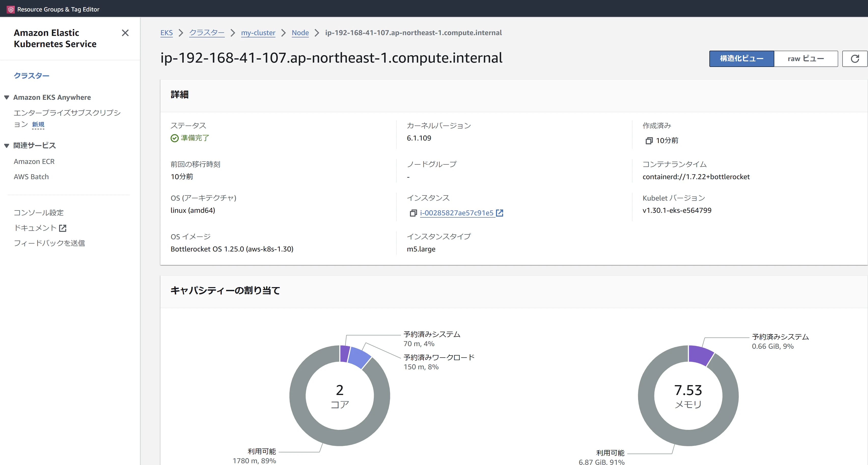
Task: Click the 70 m, 4% reserved system label
Action: coord(419,344)
